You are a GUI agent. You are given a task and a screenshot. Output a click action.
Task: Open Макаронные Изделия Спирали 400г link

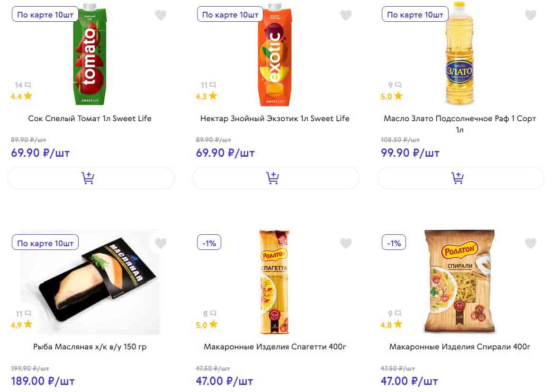click(459, 347)
